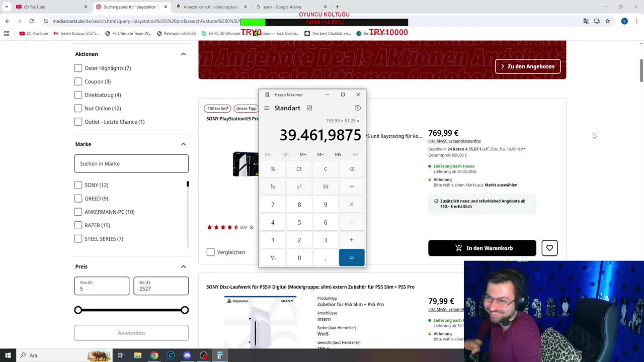
Task: Check the SONY (12) brand filter
Action: click(x=78, y=185)
